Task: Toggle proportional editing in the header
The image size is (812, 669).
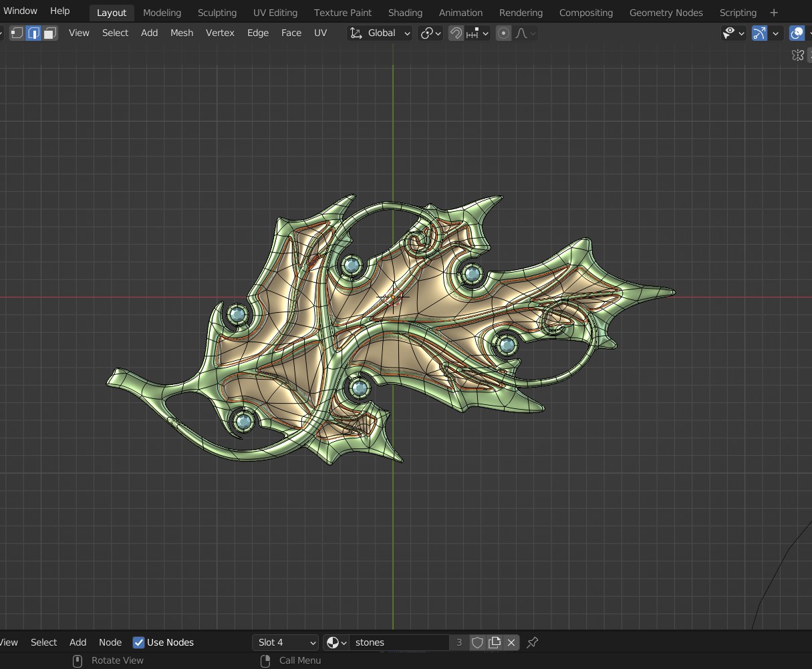Action: coord(504,33)
